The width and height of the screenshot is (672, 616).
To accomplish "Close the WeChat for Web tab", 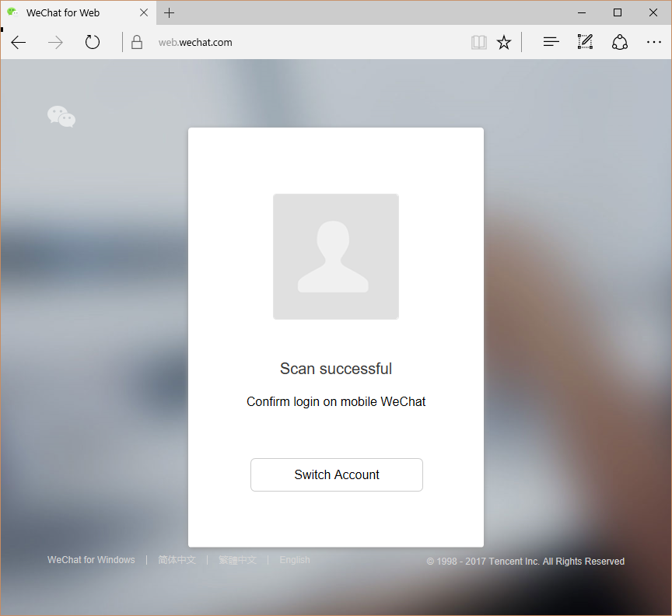I will click(144, 13).
